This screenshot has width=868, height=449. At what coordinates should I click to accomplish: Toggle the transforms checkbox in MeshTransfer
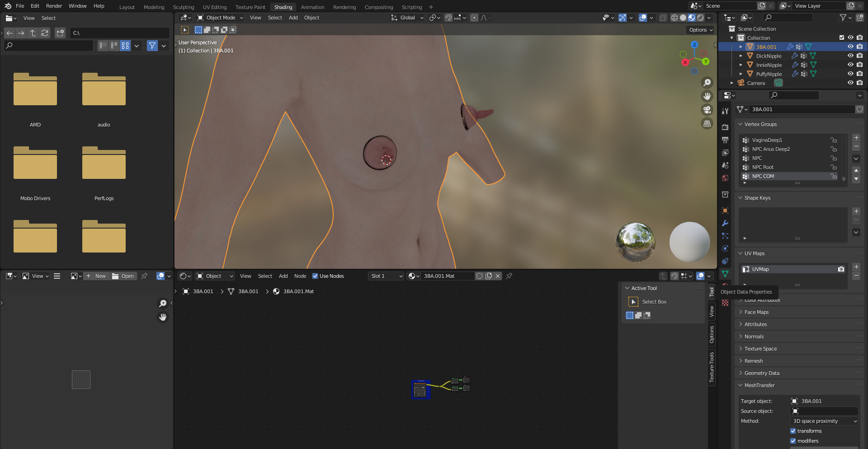click(x=793, y=431)
